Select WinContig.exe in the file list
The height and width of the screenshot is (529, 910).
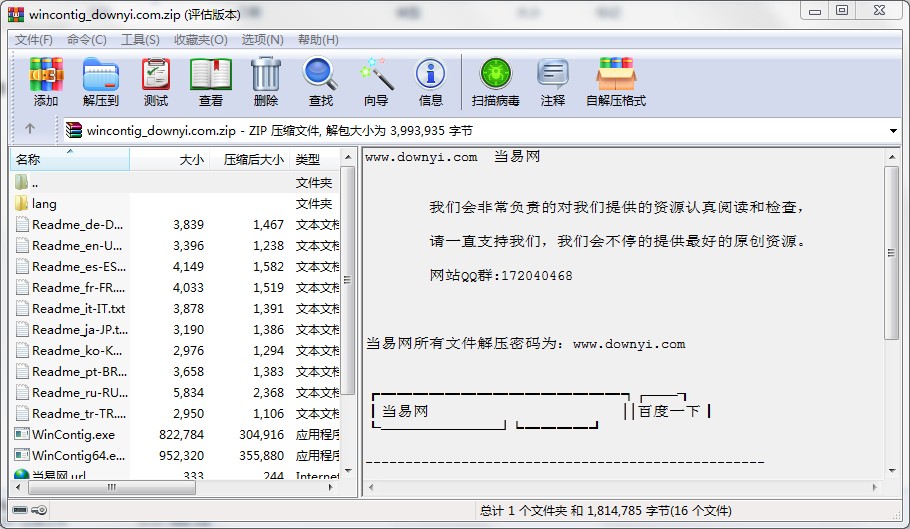(x=73, y=435)
